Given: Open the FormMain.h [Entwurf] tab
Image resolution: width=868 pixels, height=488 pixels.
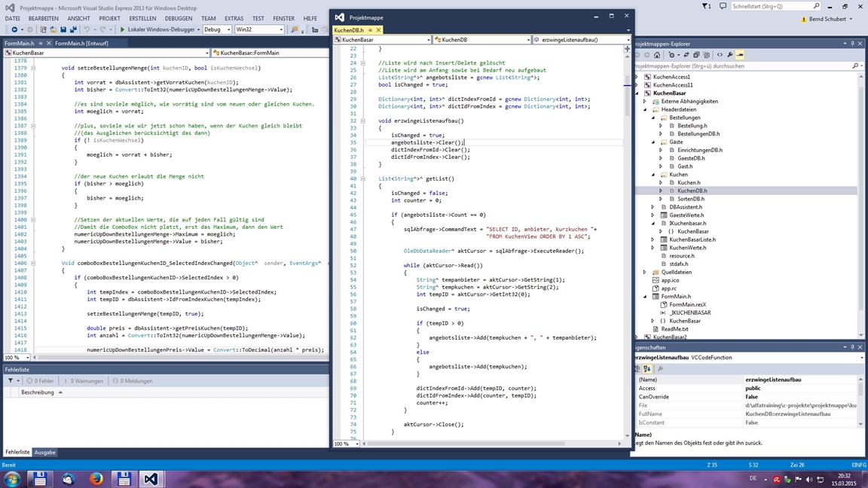Looking at the screenshot, I should tap(81, 44).
